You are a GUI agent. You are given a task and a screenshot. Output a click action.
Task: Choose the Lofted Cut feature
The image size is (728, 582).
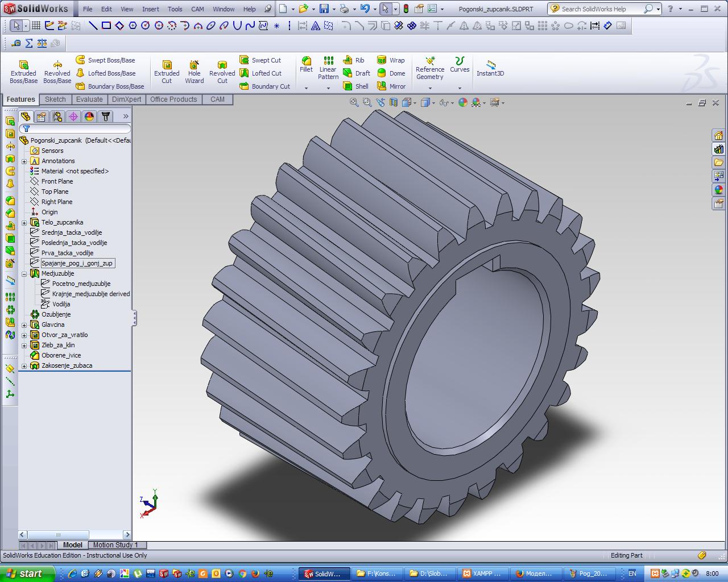260,73
